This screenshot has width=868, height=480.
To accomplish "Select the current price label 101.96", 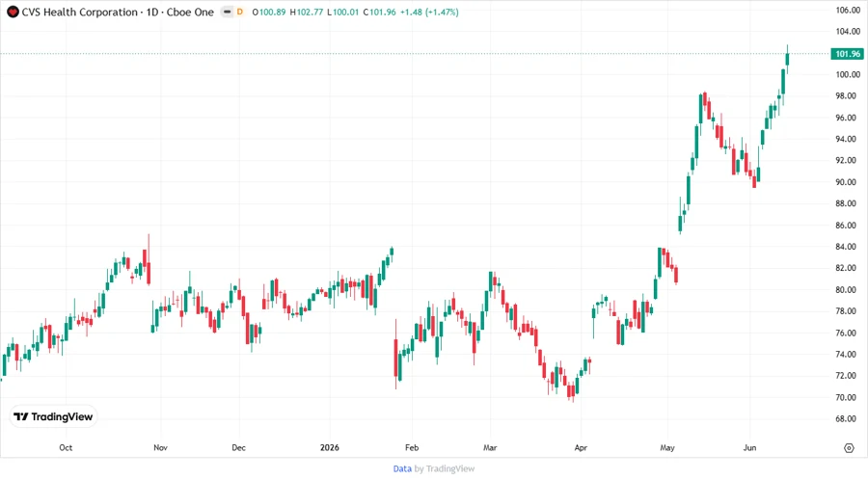I will pyautogui.click(x=848, y=54).
